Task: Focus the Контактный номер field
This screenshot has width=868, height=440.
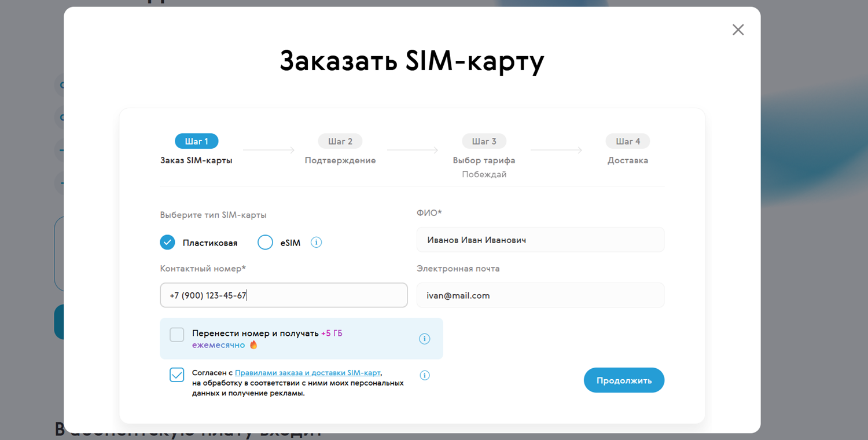Action: click(284, 295)
